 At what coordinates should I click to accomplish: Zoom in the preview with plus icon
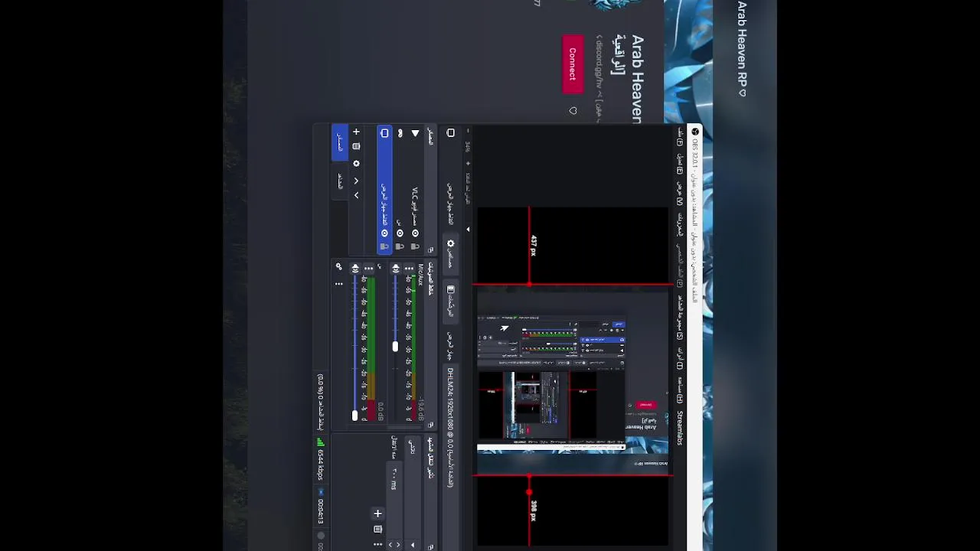(x=468, y=164)
